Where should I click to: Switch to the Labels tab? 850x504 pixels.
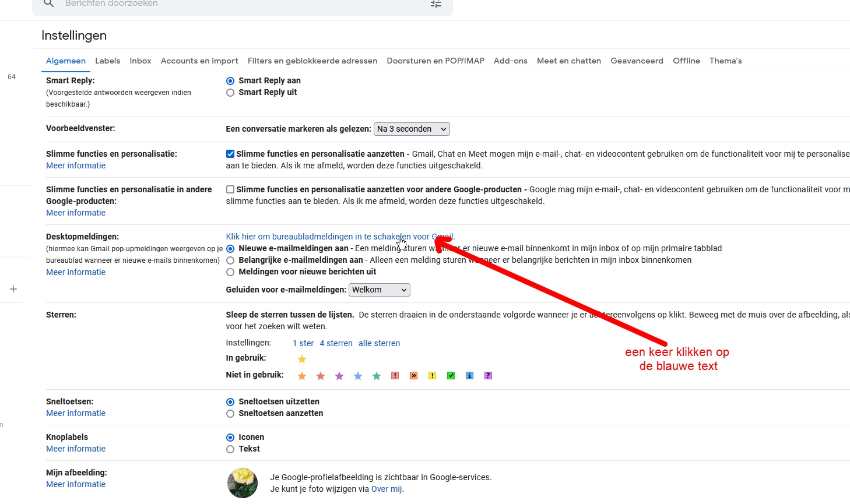(107, 61)
